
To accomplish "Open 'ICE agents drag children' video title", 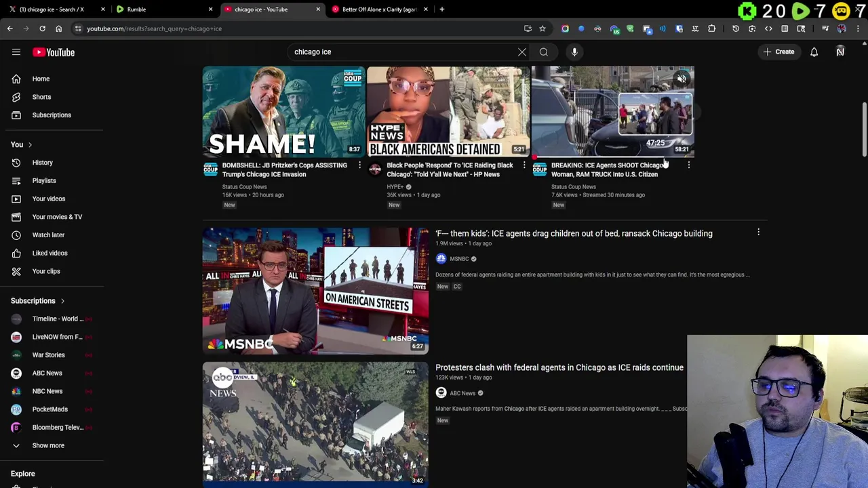I will tap(574, 233).
